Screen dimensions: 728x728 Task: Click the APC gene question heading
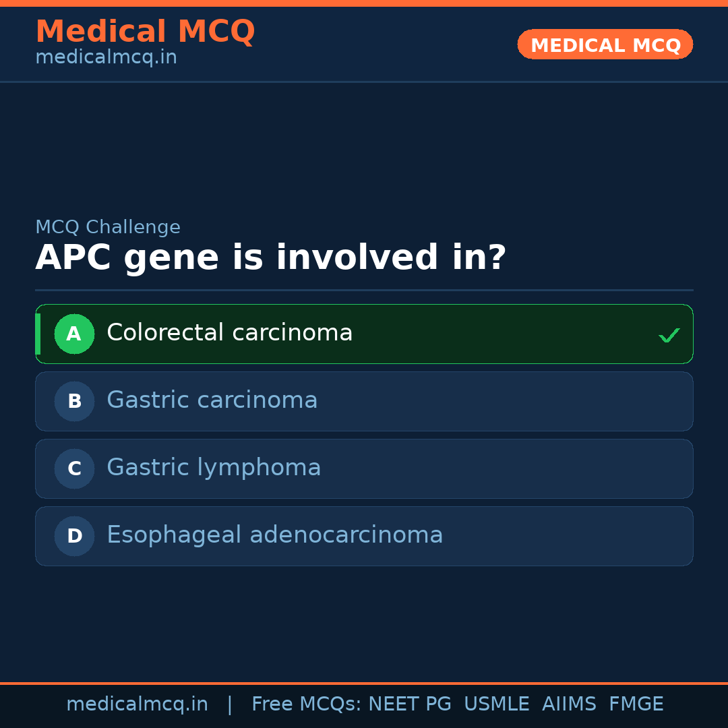(270, 258)
